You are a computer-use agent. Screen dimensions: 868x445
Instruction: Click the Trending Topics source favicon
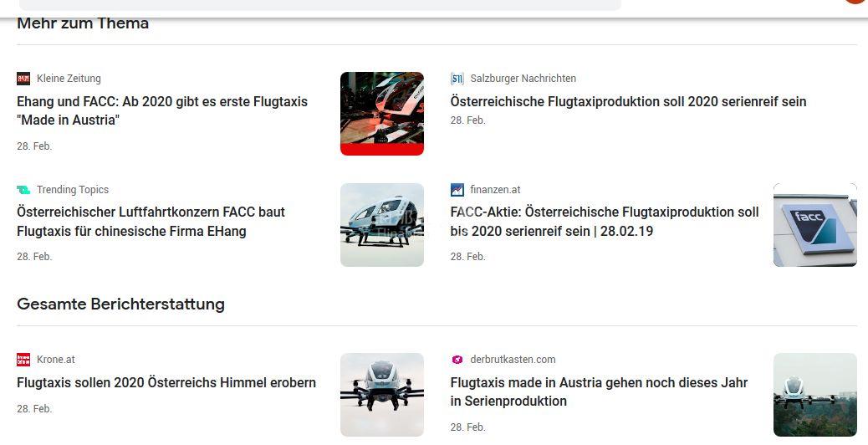[x=23, y=190]
